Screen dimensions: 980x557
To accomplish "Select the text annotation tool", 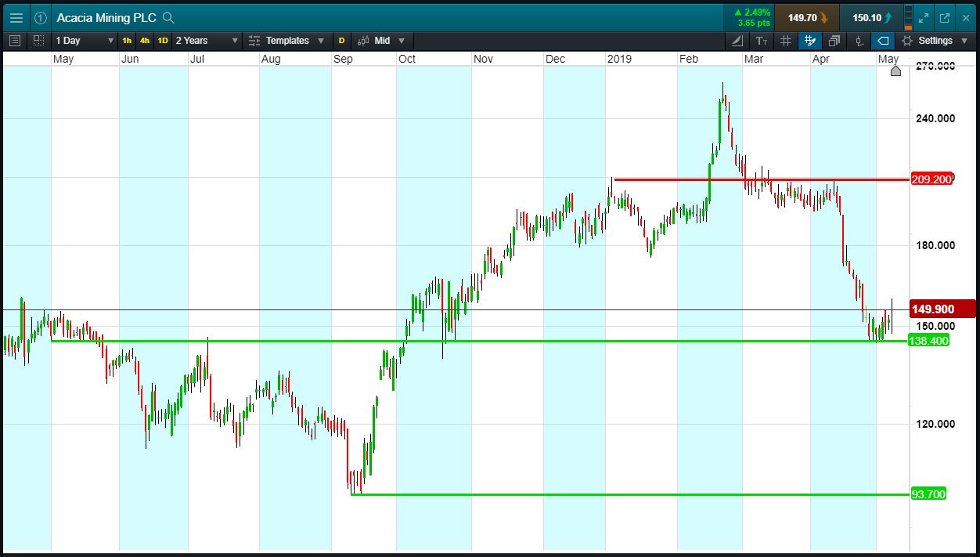I will [762, 41].
